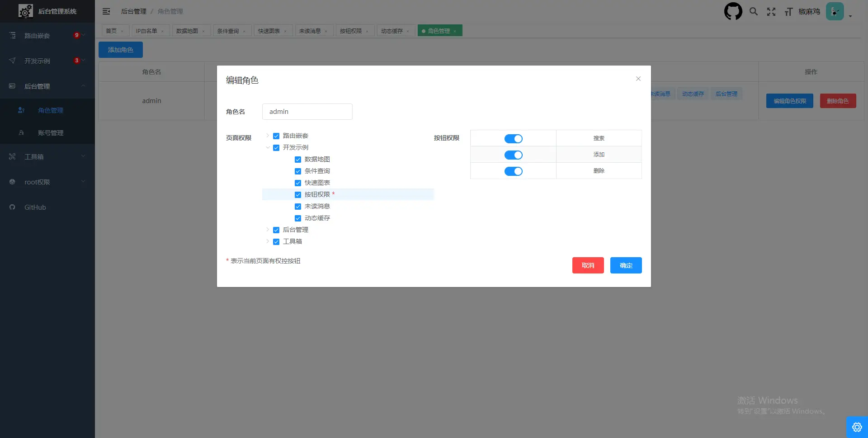Viewport: 868px width, 438px height.
Task: Click the 确定 confirm button
Action: pos(626,265)
